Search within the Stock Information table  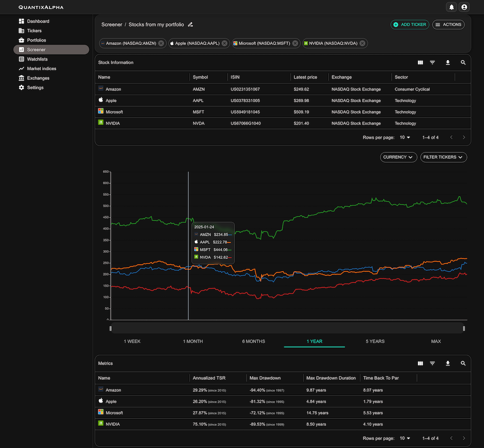[x=463, y=62]
